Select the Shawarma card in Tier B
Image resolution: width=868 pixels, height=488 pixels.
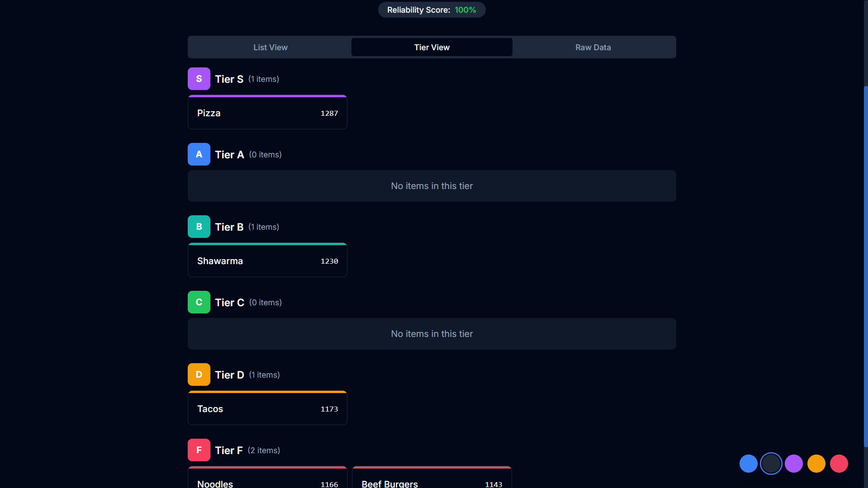point(267,261)
